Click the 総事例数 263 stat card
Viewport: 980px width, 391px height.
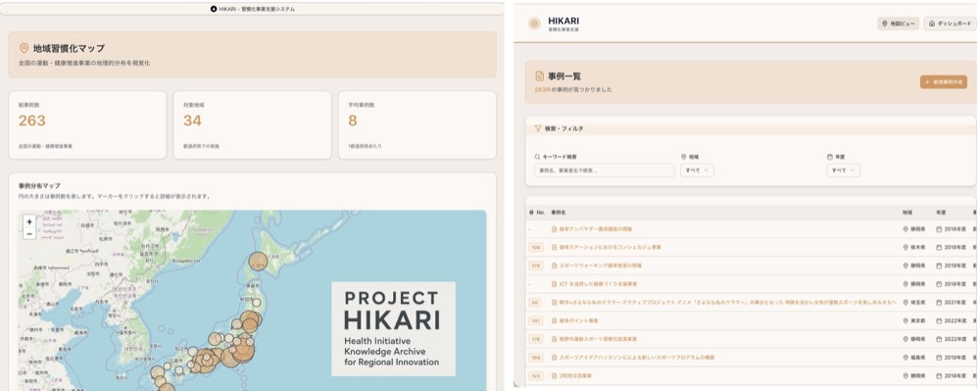pos(87,124)
